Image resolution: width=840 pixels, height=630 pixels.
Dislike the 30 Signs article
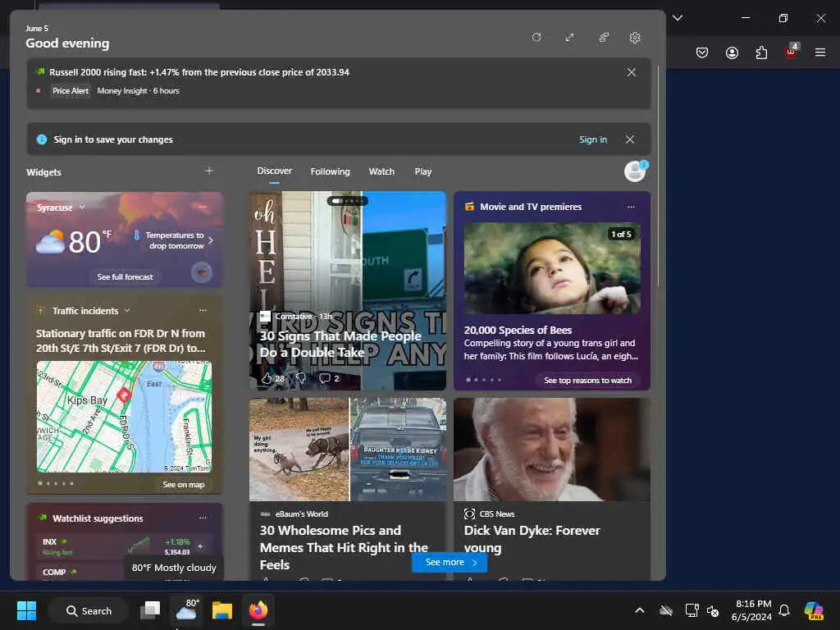(x=300, y=378)
